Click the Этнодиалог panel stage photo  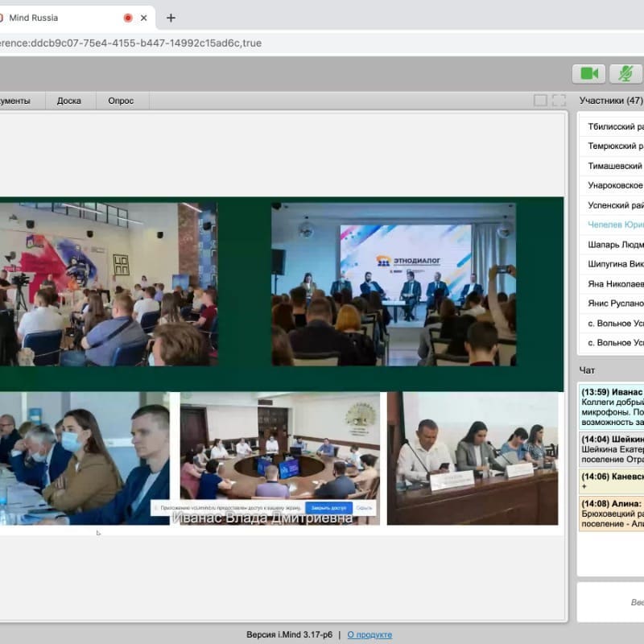[x=394, y=284]
